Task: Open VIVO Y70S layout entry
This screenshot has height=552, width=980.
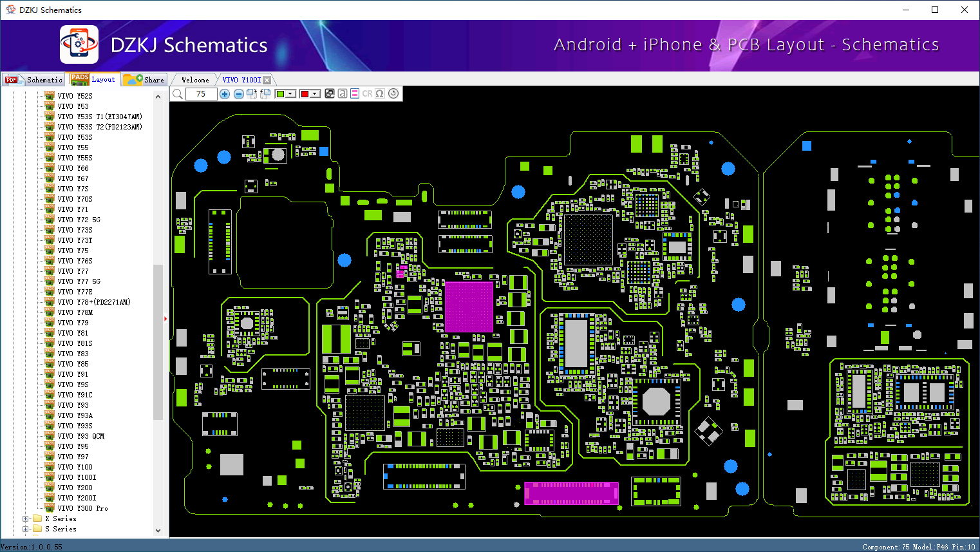Action: [75, 199]
